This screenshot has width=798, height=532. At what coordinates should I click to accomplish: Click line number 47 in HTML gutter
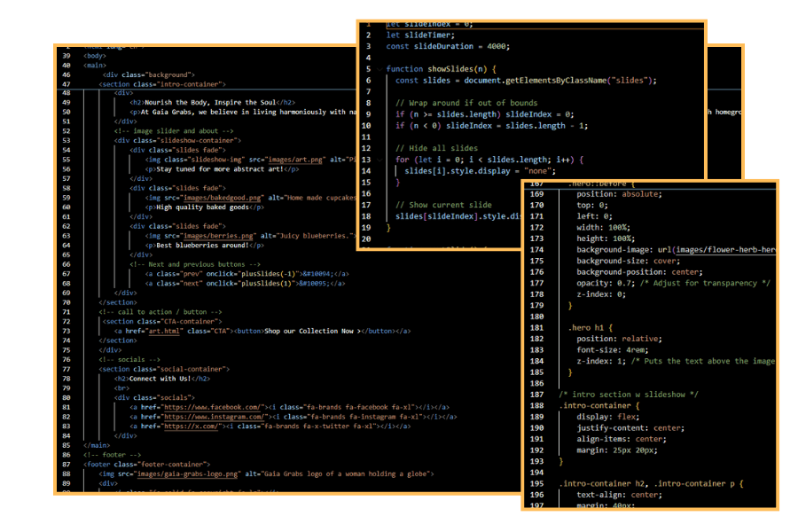[66, 84]
